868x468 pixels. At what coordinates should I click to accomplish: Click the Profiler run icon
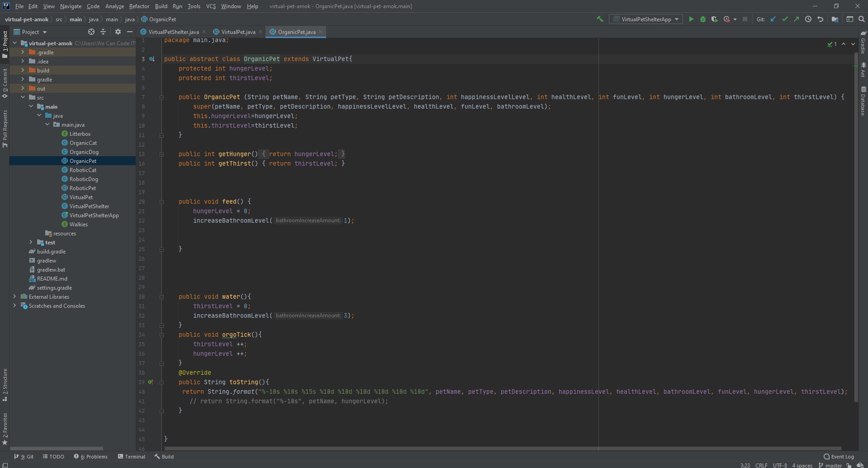coord(726,19)
